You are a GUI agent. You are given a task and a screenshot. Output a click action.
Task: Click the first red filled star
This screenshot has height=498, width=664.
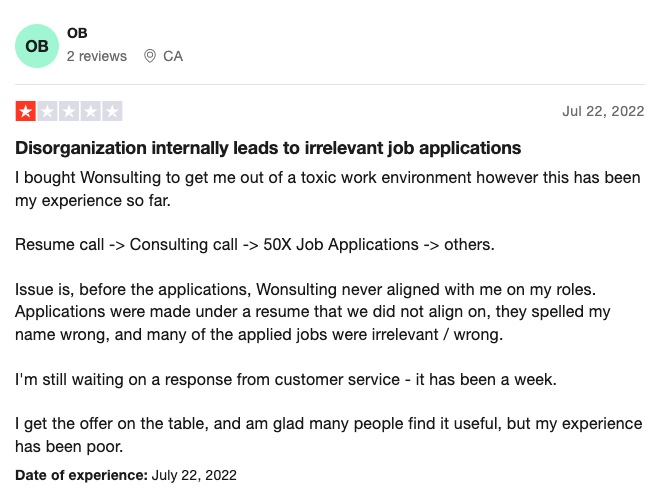click(25, 111)
